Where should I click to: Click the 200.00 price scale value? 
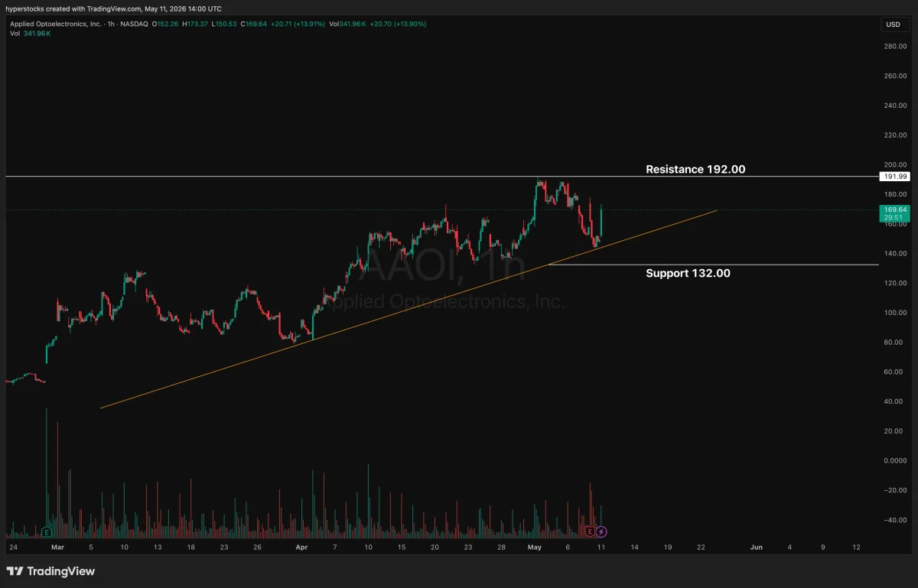(894, 164)
